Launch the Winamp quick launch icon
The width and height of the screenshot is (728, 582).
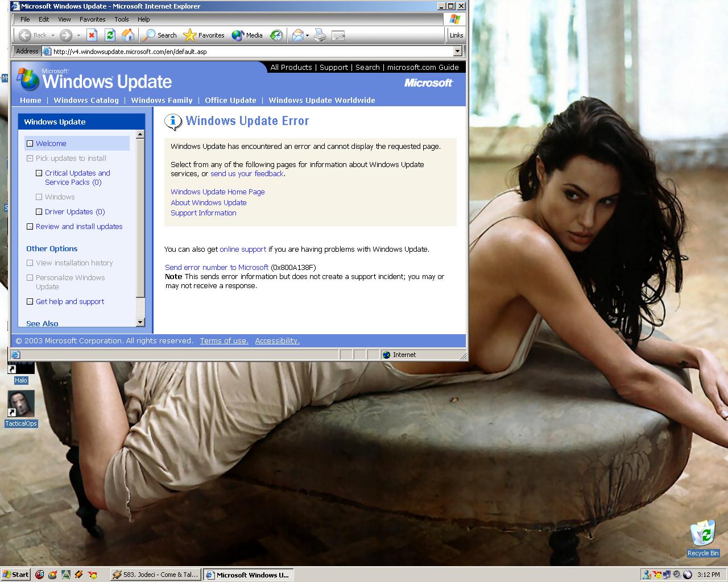point(79,575)
